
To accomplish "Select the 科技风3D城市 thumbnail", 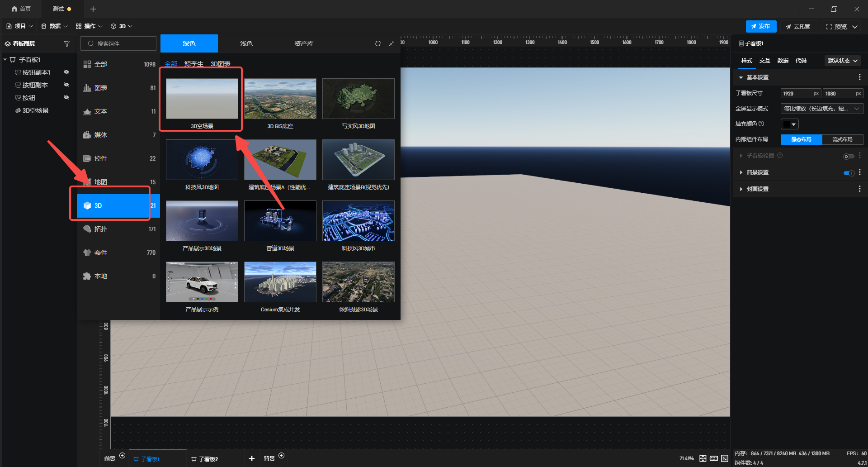I will [x=358, y=221].
